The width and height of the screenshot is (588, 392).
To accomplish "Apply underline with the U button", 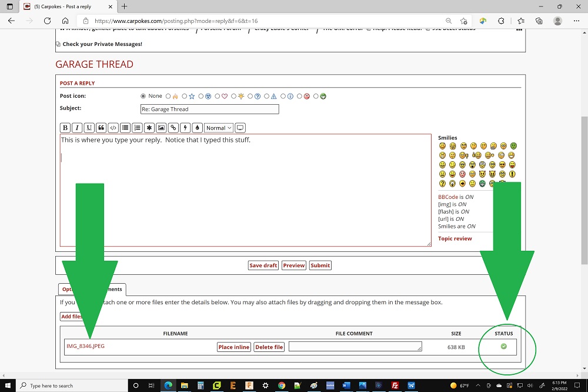I will point(89,128).
